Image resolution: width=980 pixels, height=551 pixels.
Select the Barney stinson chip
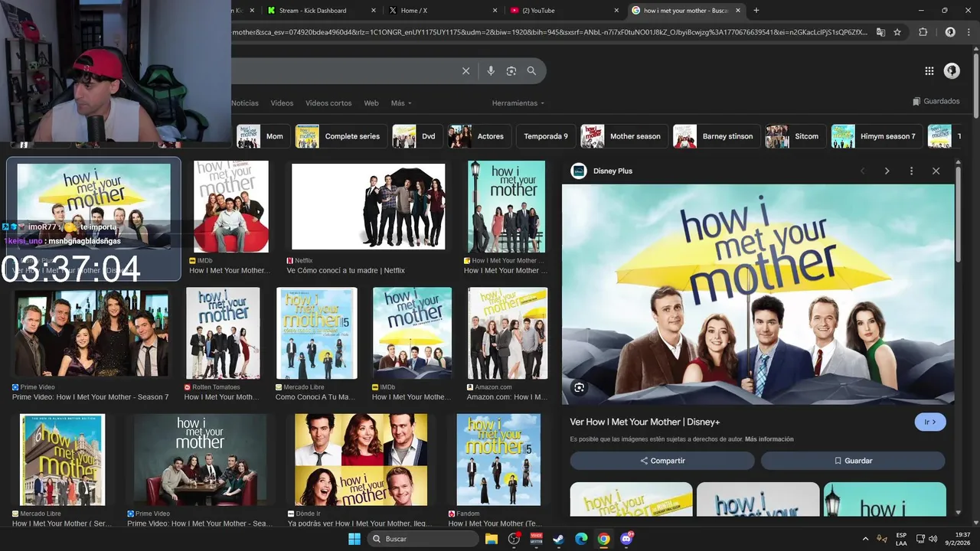click(716, 136)
